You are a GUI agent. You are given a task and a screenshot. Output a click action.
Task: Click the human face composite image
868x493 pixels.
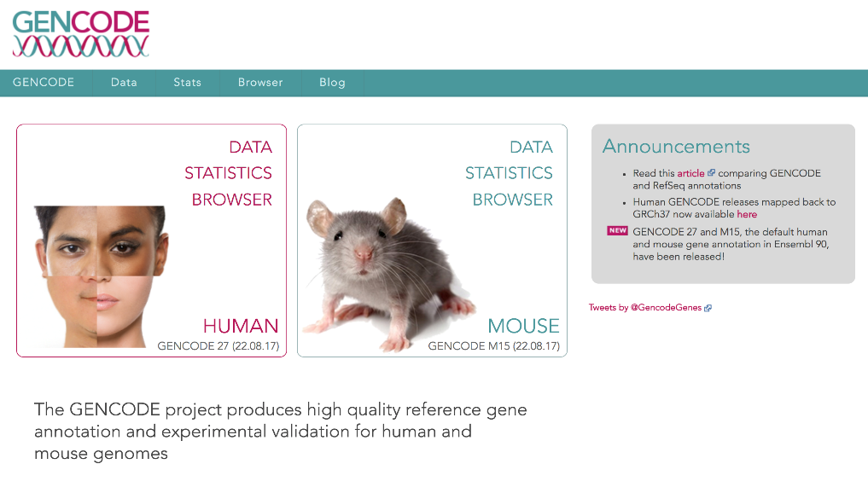[x=101, y=273]
